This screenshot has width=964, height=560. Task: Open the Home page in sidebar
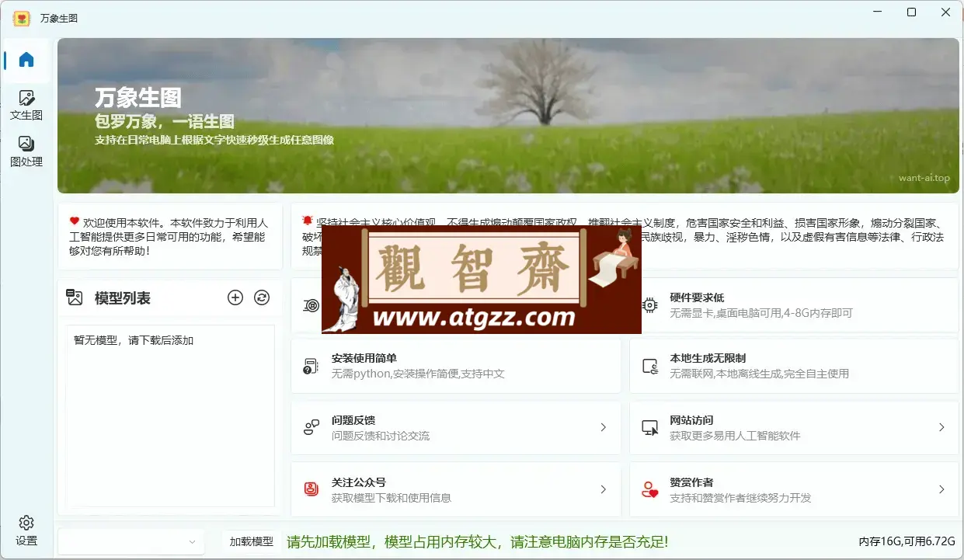(26, 60)
